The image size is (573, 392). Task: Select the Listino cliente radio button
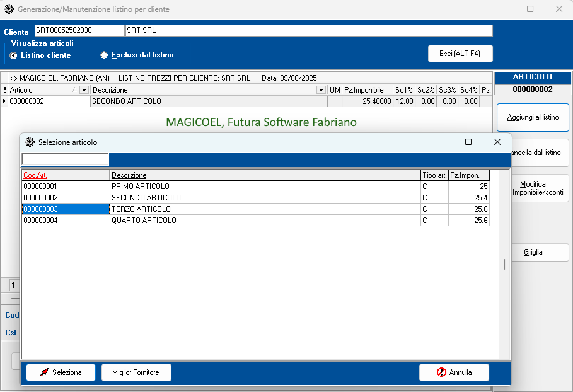click(x=13, y=55)
